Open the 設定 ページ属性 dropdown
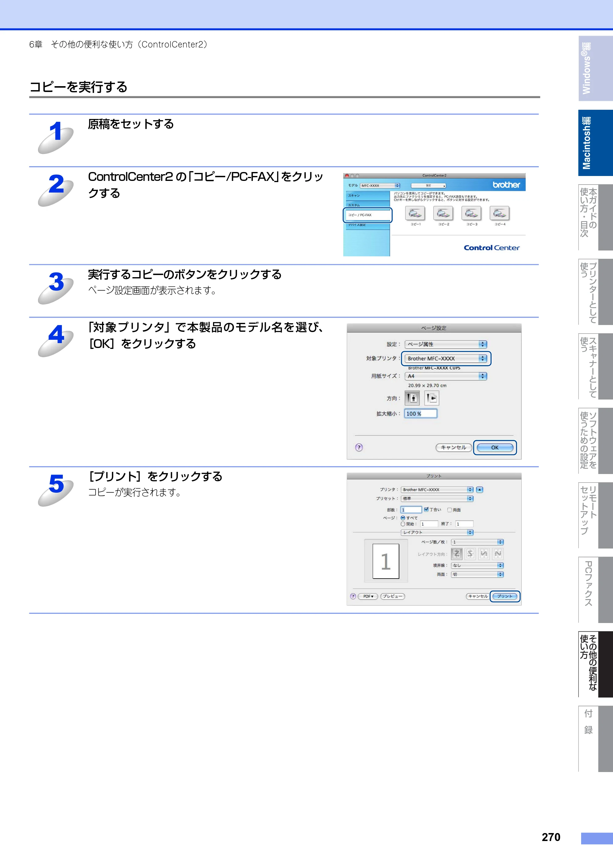The image size is (613, 868). (446, 344)
